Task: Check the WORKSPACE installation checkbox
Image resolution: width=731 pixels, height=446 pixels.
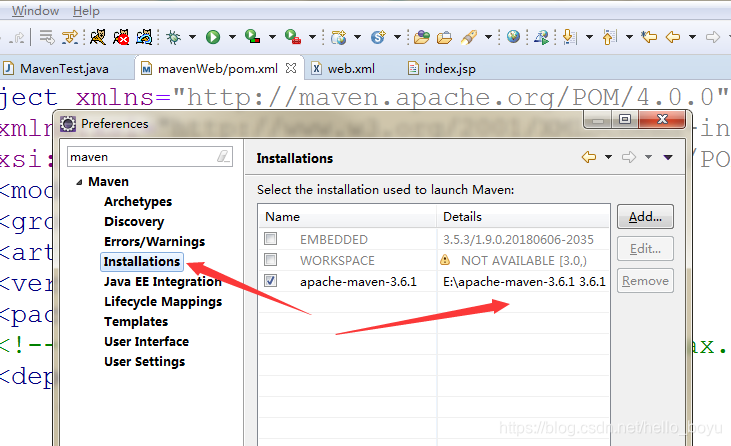Action: [x=270, y=259]
